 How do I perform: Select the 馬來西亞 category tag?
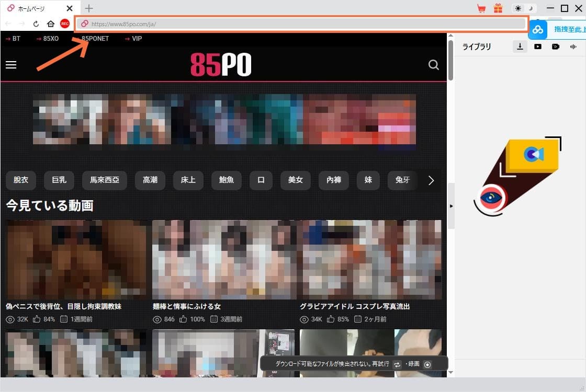(x=104, y=180)
